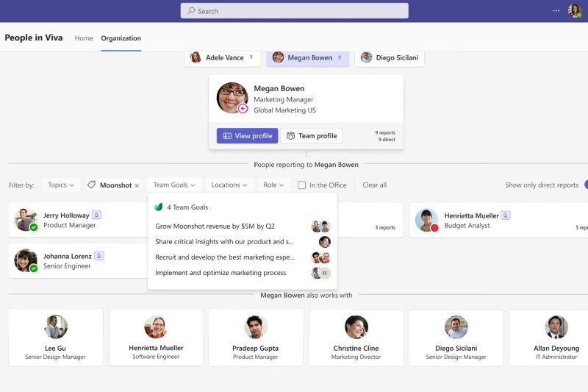This screenshot has width=588, height=392.
Task: Open Christine Cline's card
Action: click(x=356, y=338)
